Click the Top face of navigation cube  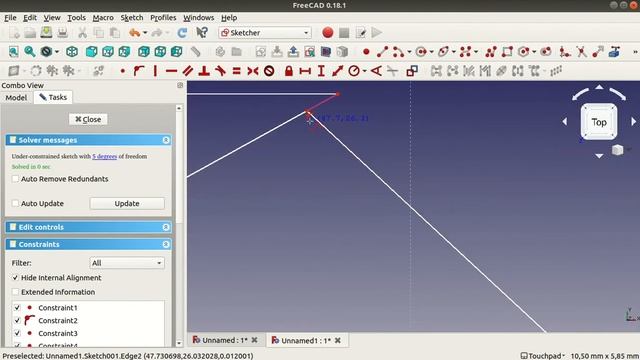(x=599, y=122)
